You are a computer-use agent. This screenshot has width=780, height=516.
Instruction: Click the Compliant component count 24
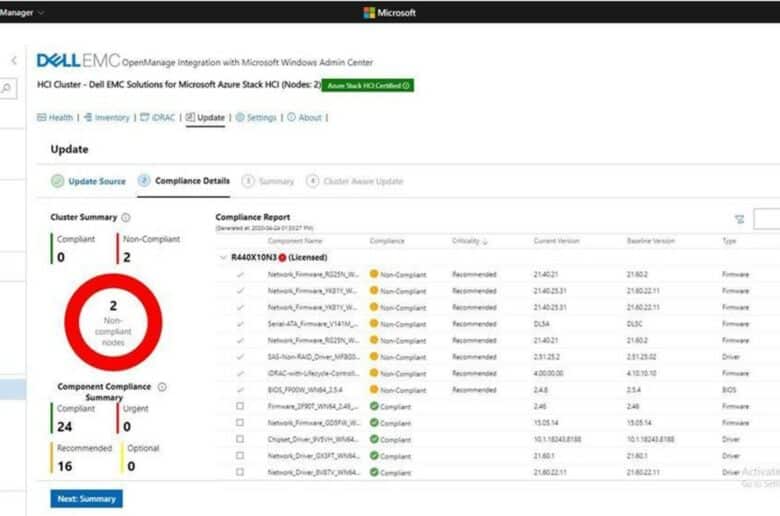click(65, 426)
